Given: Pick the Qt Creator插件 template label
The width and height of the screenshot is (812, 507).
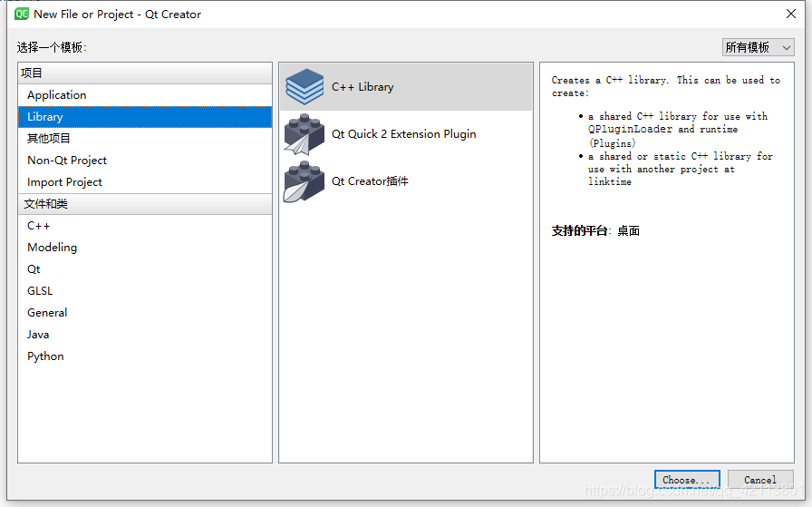Looking at the screenshot, I should pos(370,181).
